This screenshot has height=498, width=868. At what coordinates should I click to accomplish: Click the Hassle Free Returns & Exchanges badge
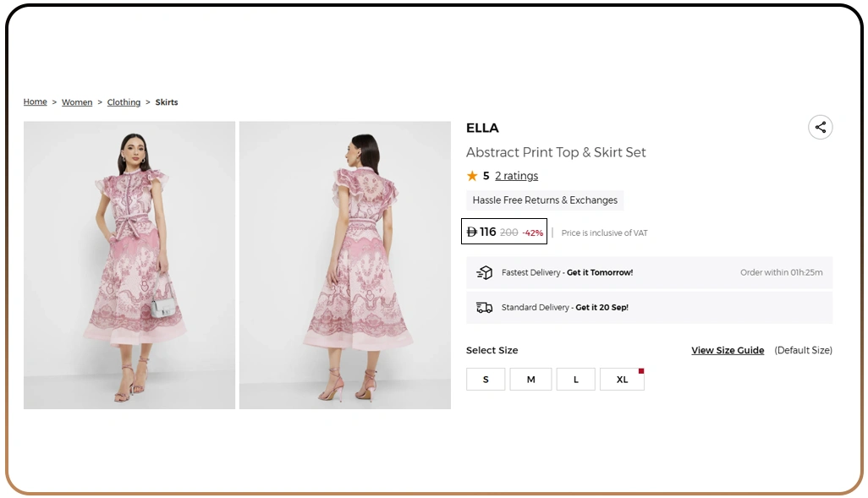click(x=544, y=200)
